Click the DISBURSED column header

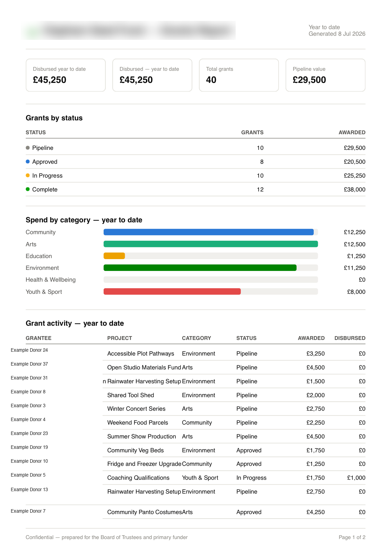click(350, 338)
